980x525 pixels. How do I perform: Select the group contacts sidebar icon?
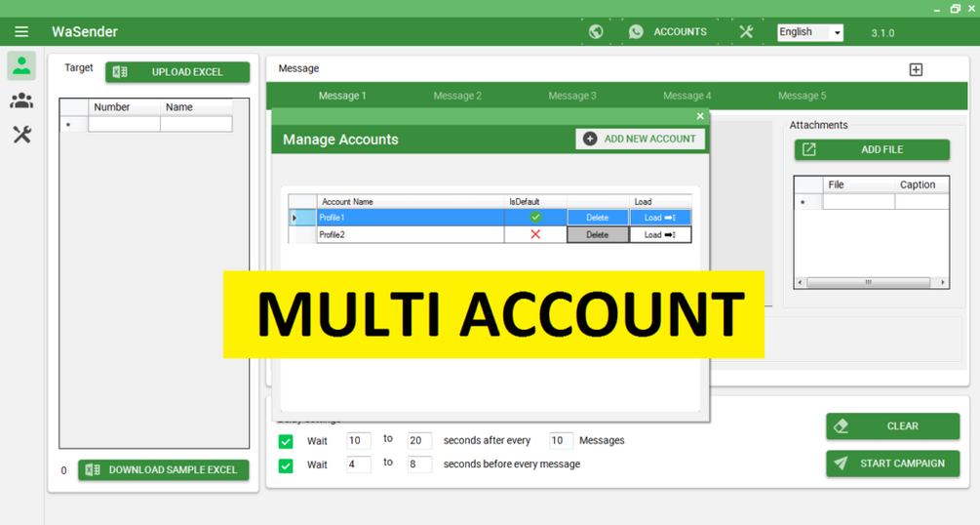click(21, 101)
